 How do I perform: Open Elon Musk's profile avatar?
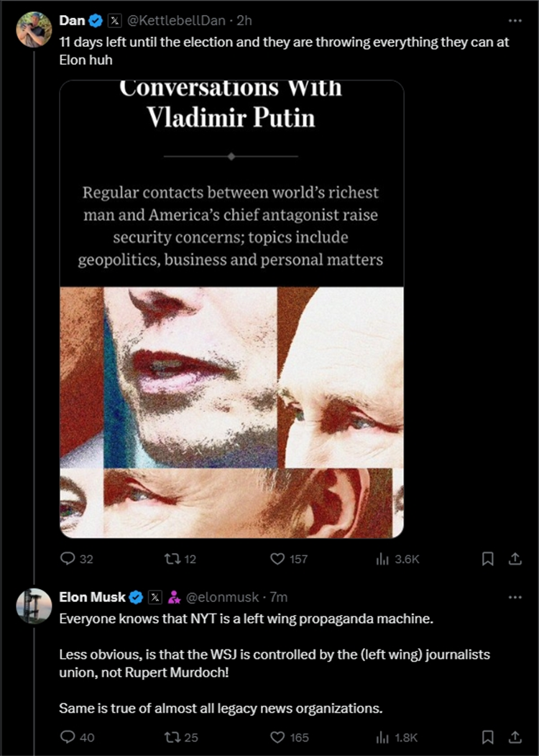[x=34, y=606]
